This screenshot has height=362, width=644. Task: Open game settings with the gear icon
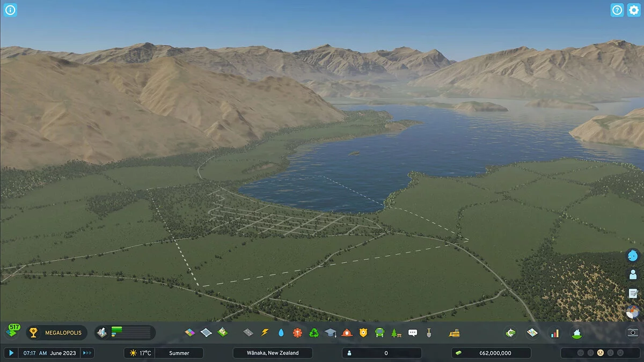[633, 10]
